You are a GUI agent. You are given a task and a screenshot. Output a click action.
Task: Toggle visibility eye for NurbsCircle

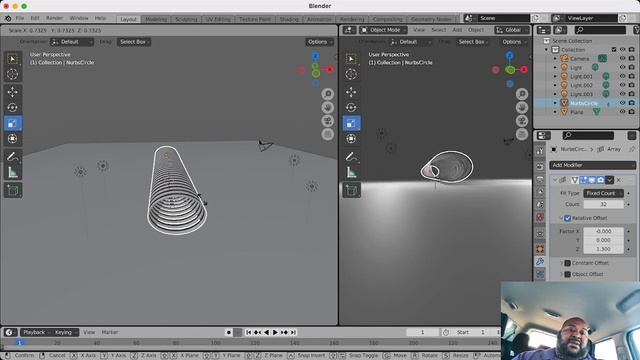[622, 103]
